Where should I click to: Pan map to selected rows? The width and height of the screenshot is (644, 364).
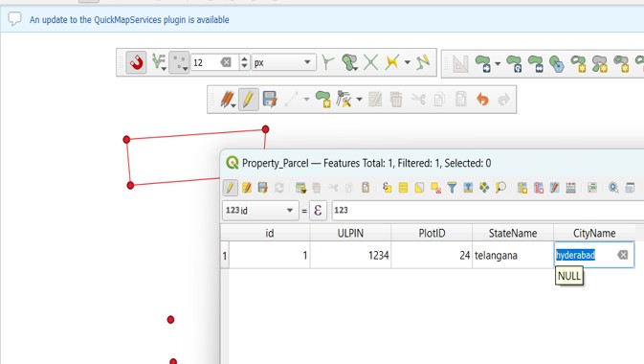[x=484, y=188]
